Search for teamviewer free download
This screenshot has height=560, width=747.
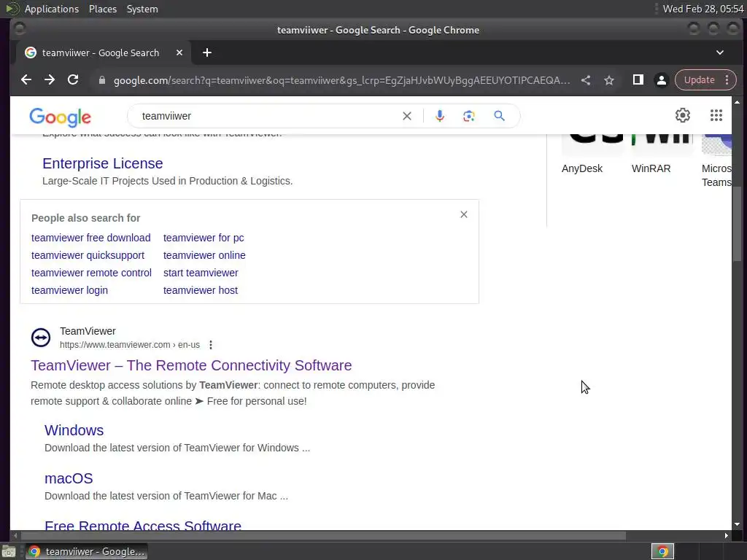91,238
